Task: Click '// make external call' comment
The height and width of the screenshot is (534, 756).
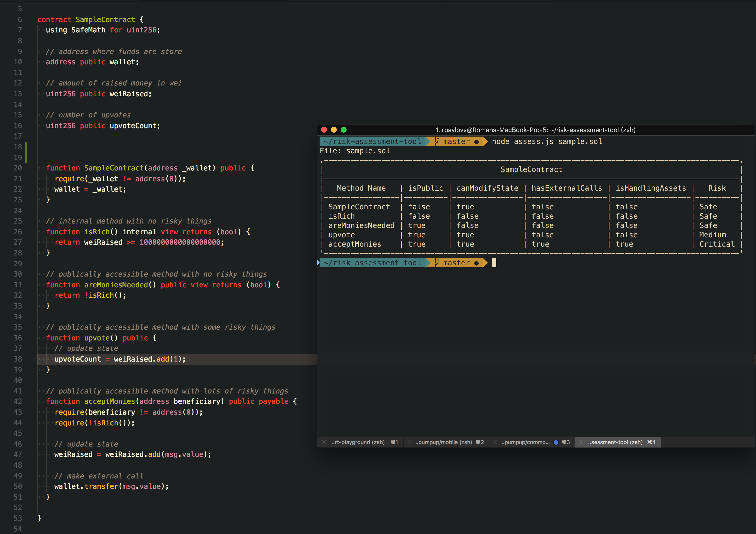Action: (x=99, y=476)
